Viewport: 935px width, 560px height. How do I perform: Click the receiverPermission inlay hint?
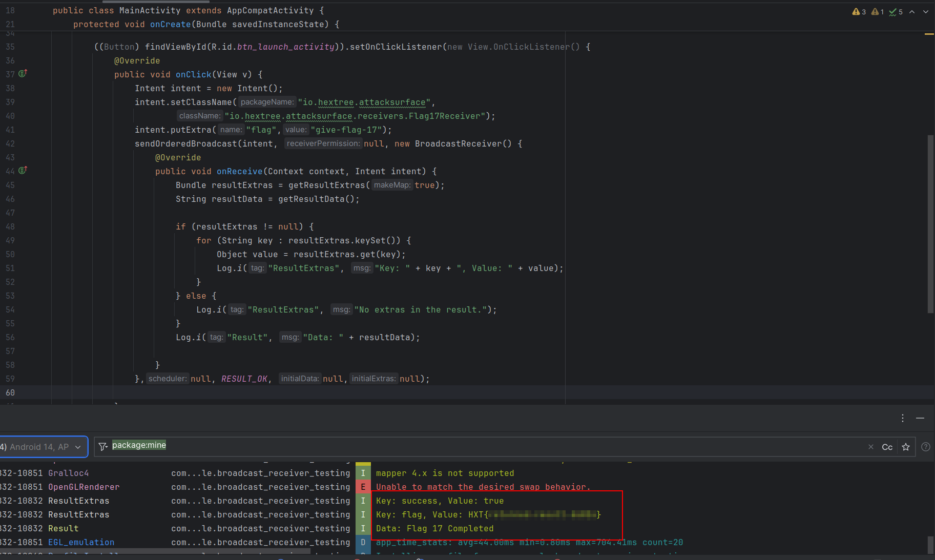(323, 143)
